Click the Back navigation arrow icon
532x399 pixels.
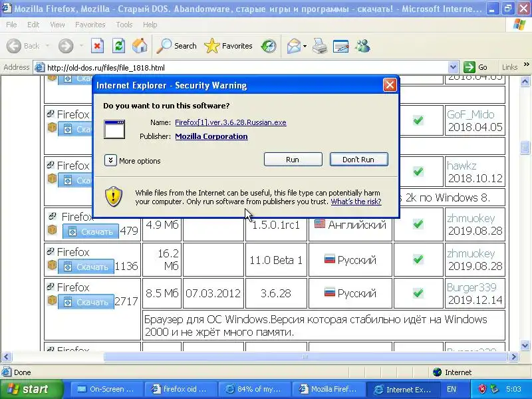click(14, 46)
